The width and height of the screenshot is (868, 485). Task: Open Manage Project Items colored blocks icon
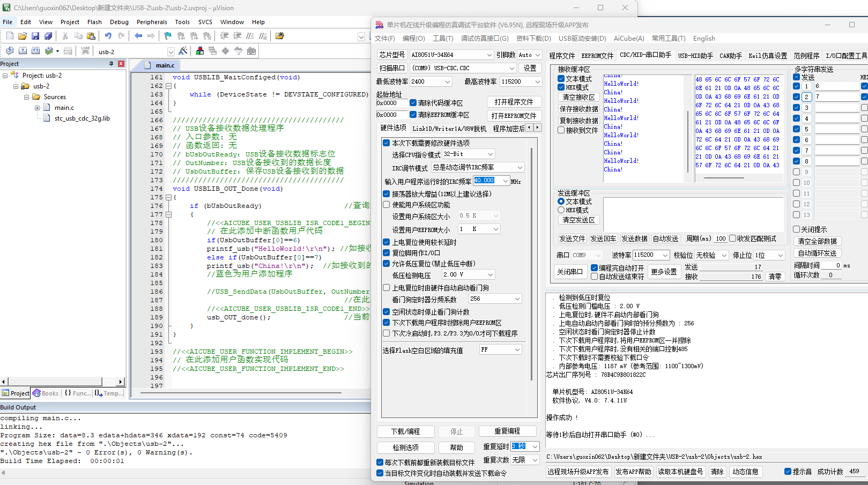[200, 51]
